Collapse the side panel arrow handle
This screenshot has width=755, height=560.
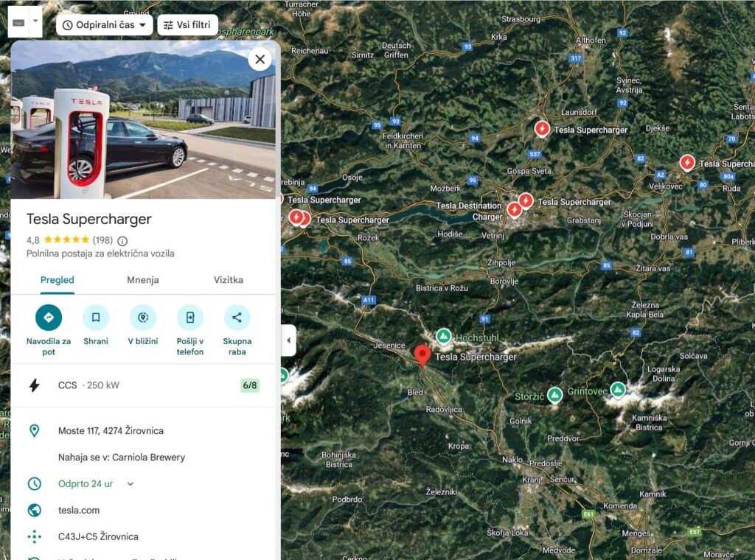coord(288,340)
